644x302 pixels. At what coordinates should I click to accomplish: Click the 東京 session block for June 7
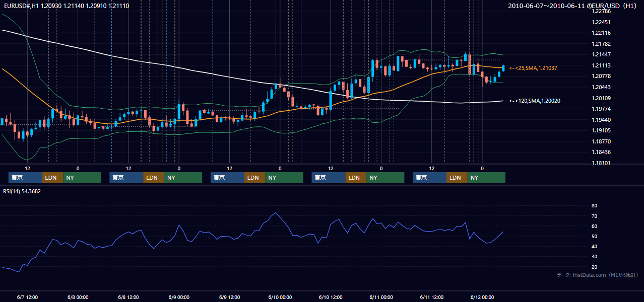(25, 178)
